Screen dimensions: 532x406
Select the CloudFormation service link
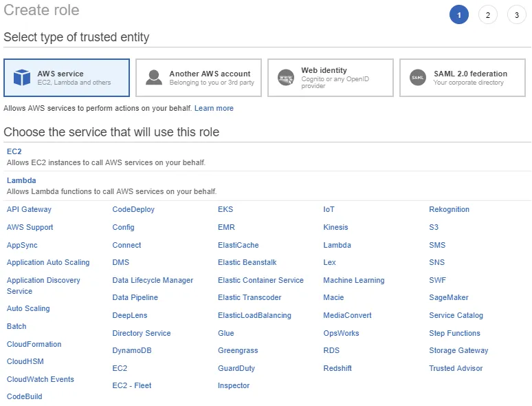click(34, 344)
